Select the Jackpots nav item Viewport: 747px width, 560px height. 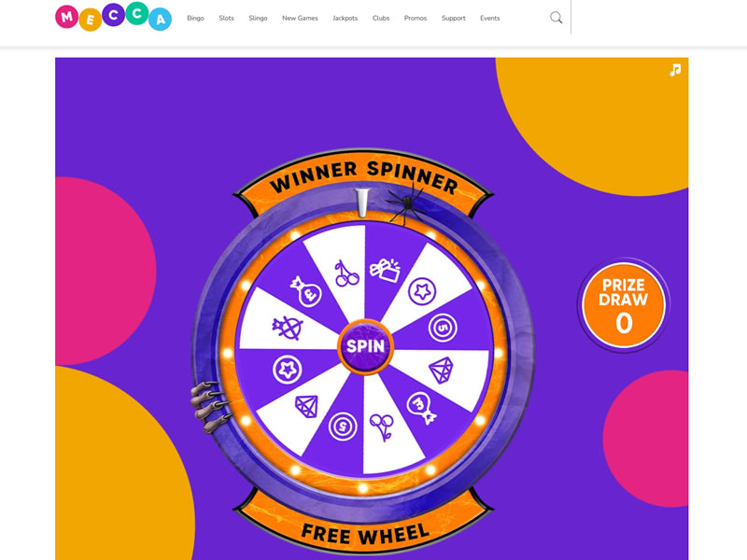(345, 18)
